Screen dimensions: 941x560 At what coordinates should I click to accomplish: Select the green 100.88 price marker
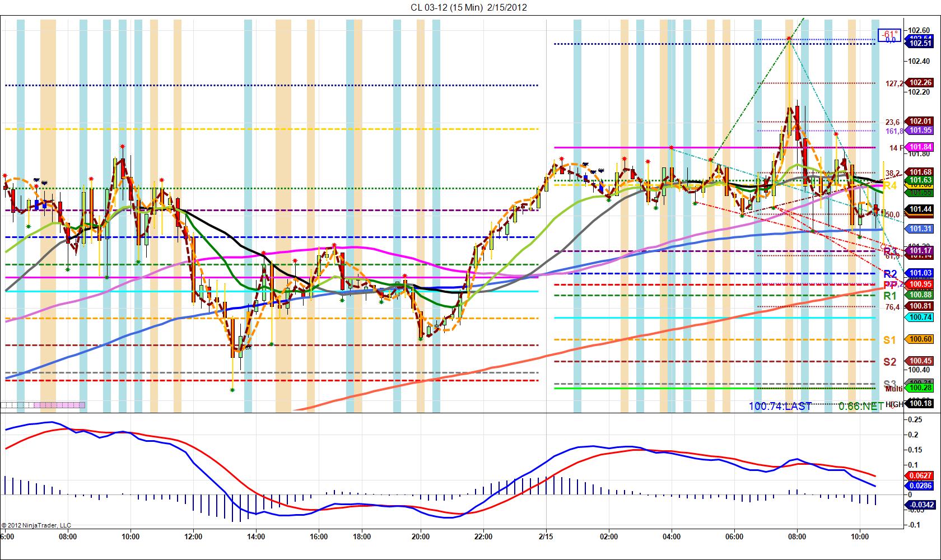tap(920, 295)
